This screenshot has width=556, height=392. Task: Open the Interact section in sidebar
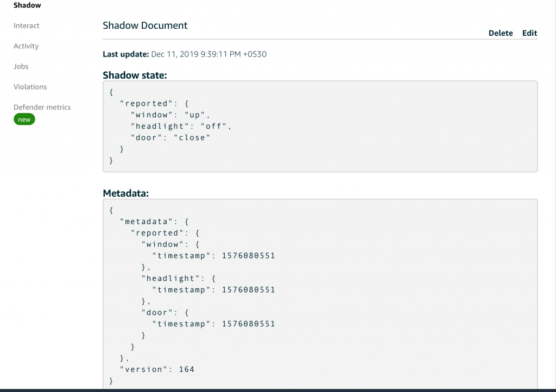tap(26, 26)
